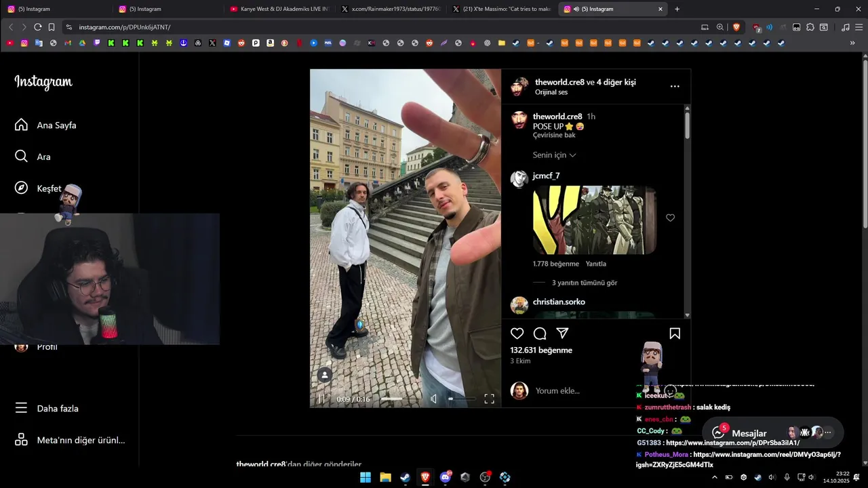Open the zoom magnifier icon in address bar
868x488 pixels.
[720, 27]
